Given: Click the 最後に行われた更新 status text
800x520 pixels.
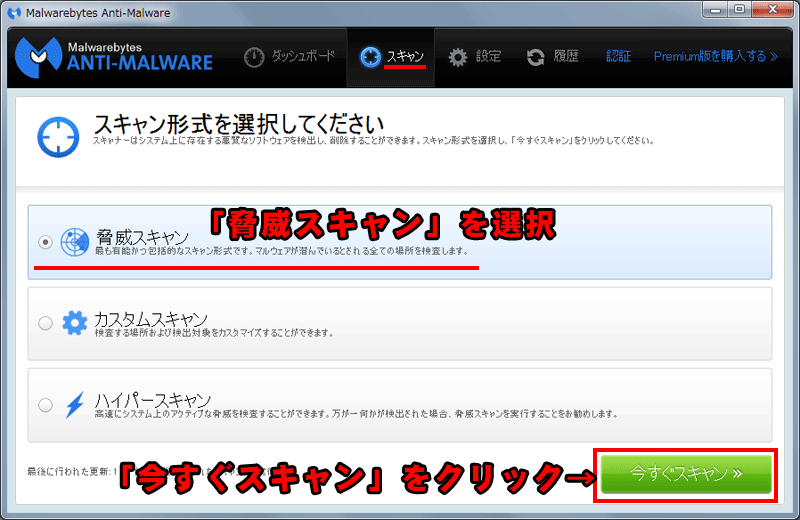Looking at the screenshot, I should click(72, 472).
